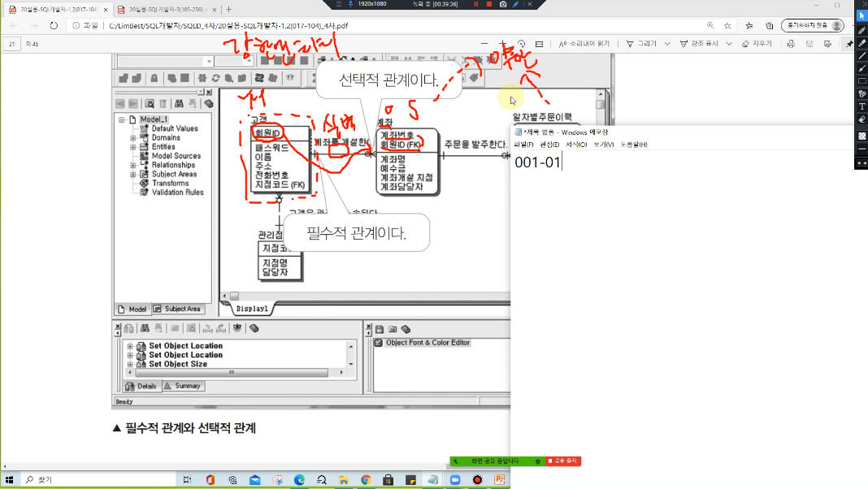Toggle the 소리내어 읽기 read aloud feature
The image size is (868, 489).
tap(584, 44)
